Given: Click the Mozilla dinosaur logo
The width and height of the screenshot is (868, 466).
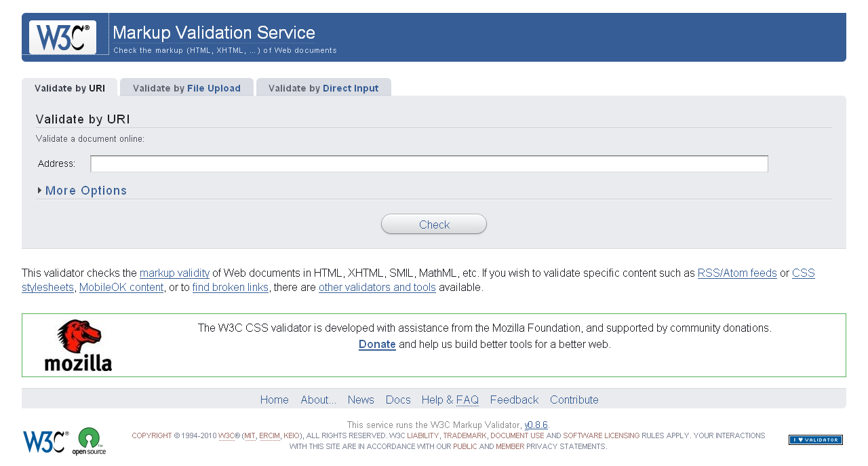Looking at the screenshot, I should pyautogui.click(x=79, y=345).
